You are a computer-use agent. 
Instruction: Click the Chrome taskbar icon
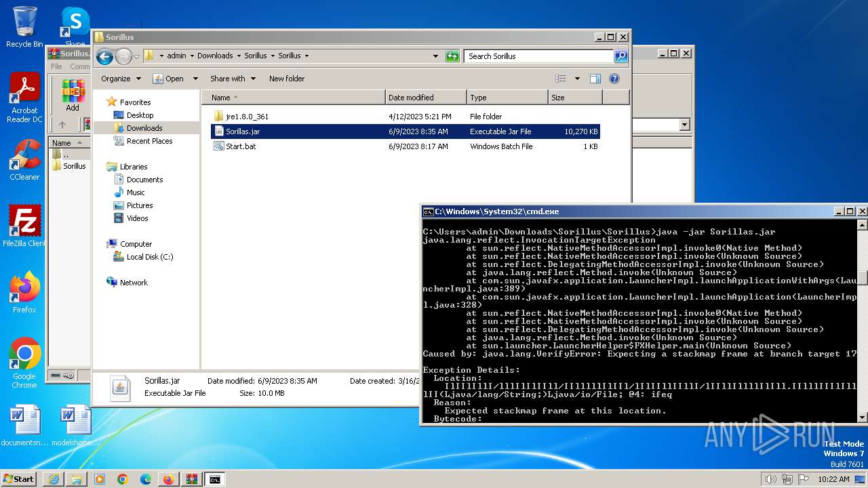click(122, 479)
